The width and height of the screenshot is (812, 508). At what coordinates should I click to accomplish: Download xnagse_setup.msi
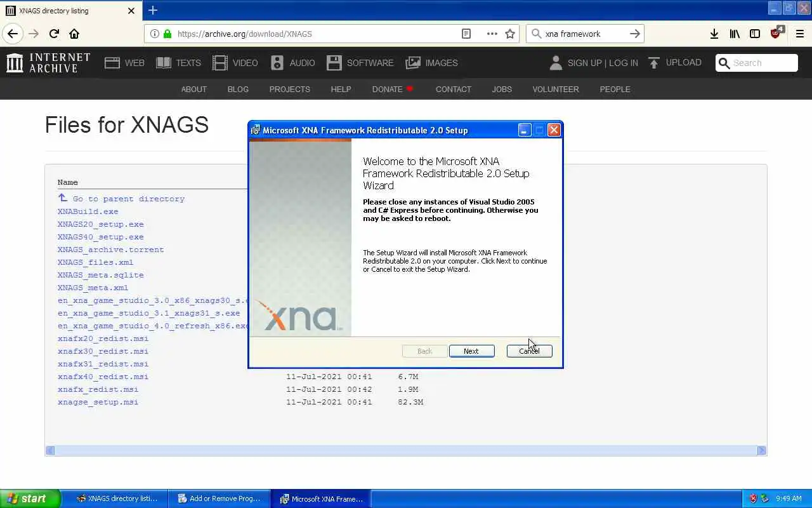point(98,402)
